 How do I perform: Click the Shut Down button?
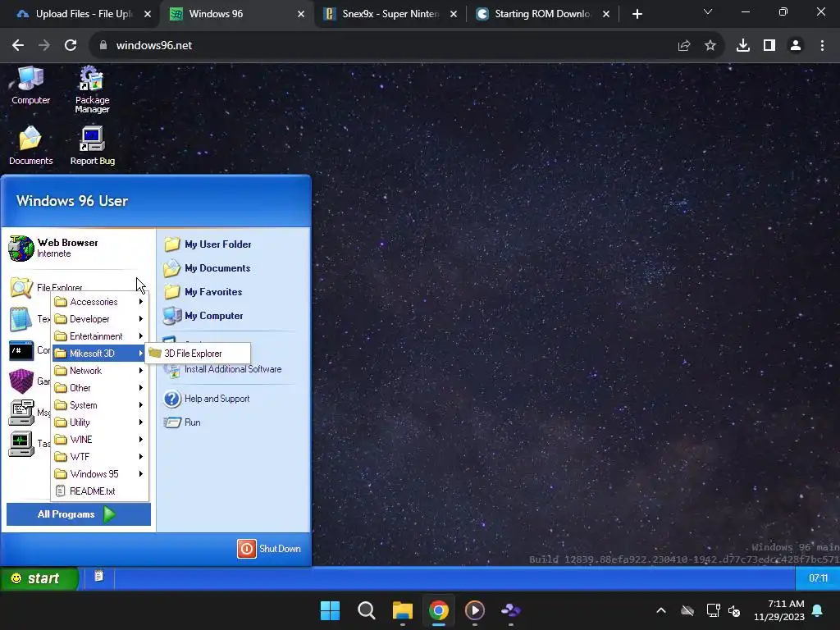click(269, 549)
